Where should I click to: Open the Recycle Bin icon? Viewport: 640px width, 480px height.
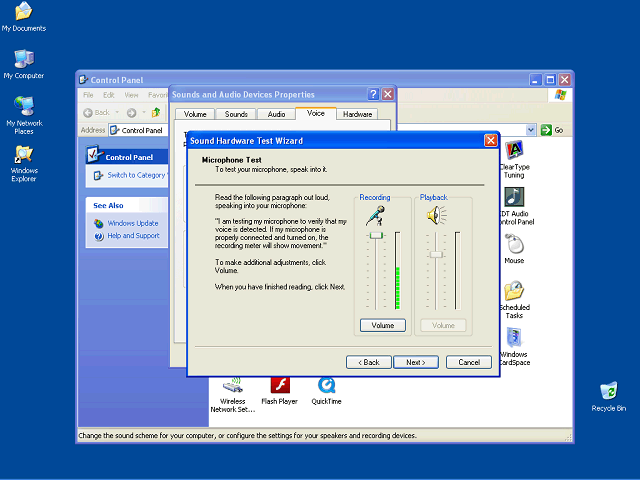[x=609, y=396]
